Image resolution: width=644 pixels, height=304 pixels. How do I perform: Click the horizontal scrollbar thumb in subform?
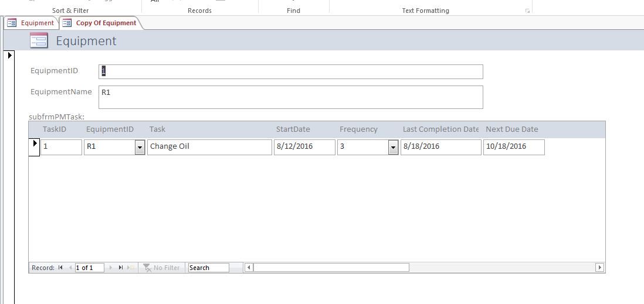(331, 268)
